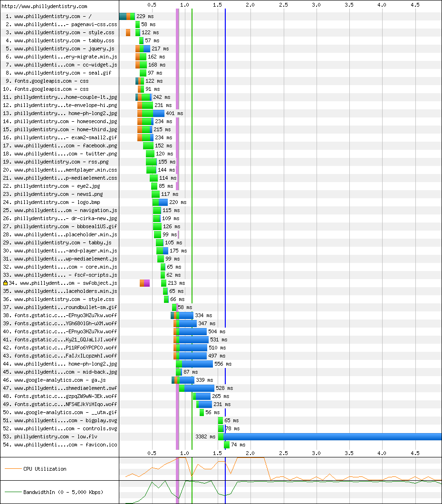Viewport: 442px width, 504px height.
Task: Click request 25 navigation.js label
Action: point(60,210)
